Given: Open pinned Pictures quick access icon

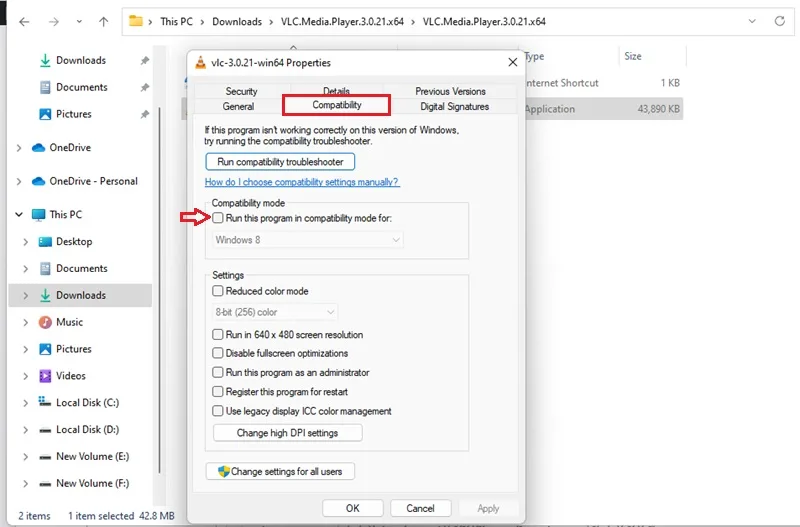Looking at the screenshot, I should (x=45, y=114).
